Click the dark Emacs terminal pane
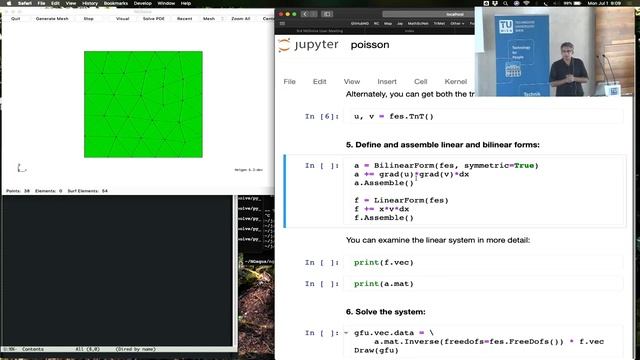This screenshot has height=360, width=640. point(117,270)
